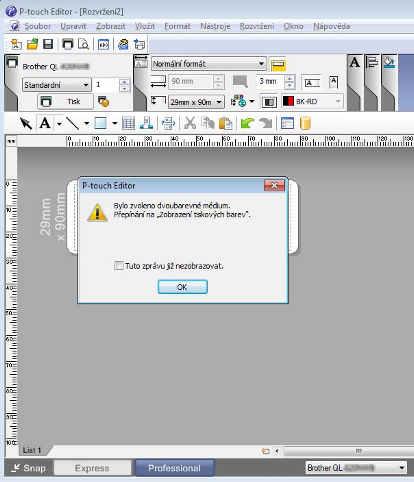Click the window layout icon in draw toolbar
Viewport: 414px width, 482px height.
coord(287,123)
